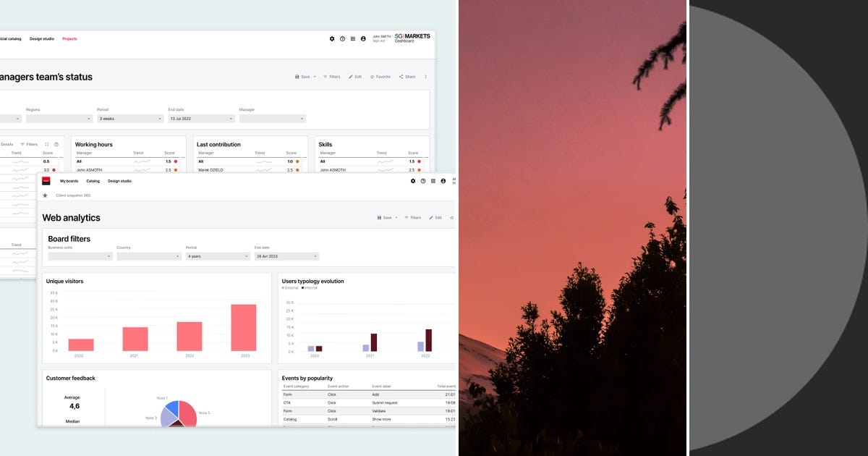Open the overflow kebab menu icon
Viewport: 868px width, 456px height.
pyautogui.click(x=425, y=76)
